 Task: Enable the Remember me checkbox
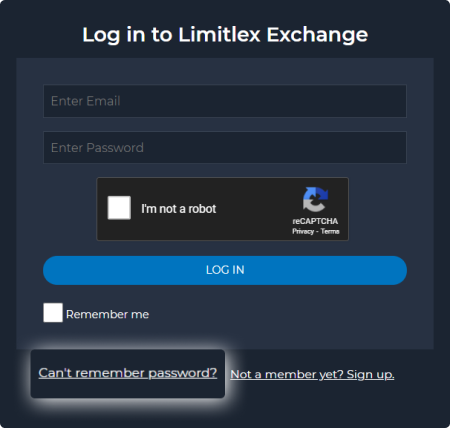click(53, 313)
